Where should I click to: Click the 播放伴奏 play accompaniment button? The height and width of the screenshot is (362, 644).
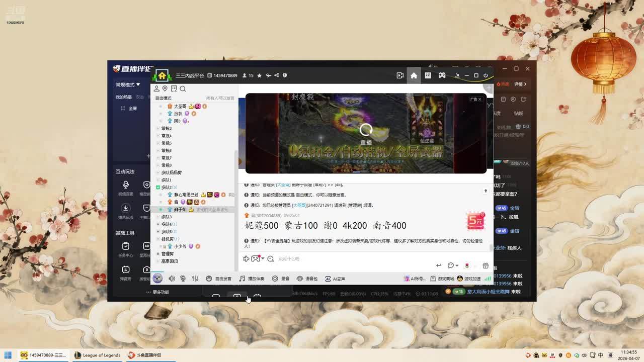[252, 279]
